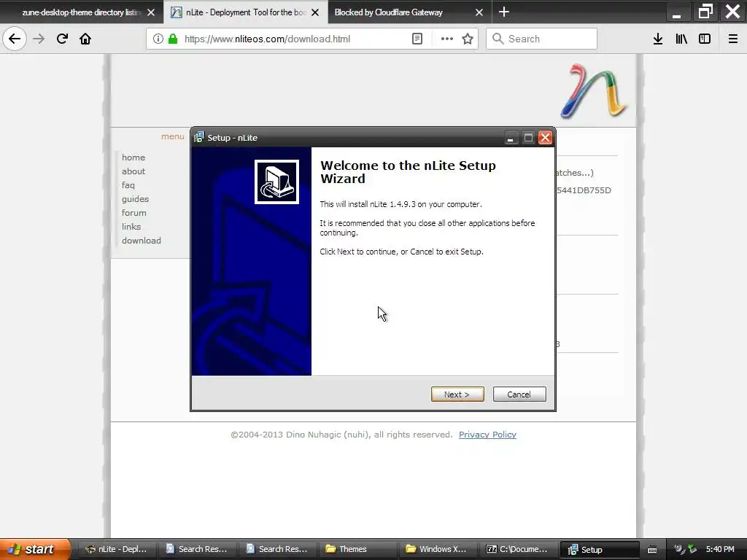Screen dimensions: 747x560
Task: Click the keyboard icon in taskbar
Action: [x=652, y=550]
